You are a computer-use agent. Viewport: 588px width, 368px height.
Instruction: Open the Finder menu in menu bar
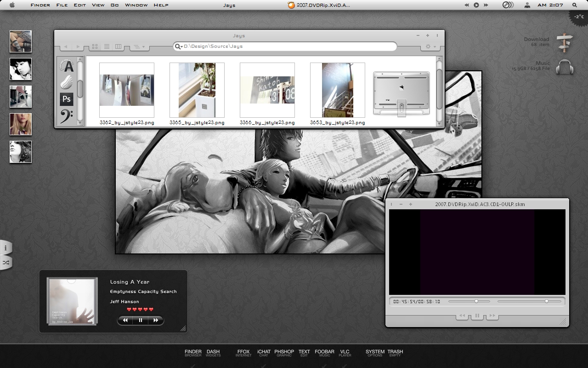coord(40,5)
